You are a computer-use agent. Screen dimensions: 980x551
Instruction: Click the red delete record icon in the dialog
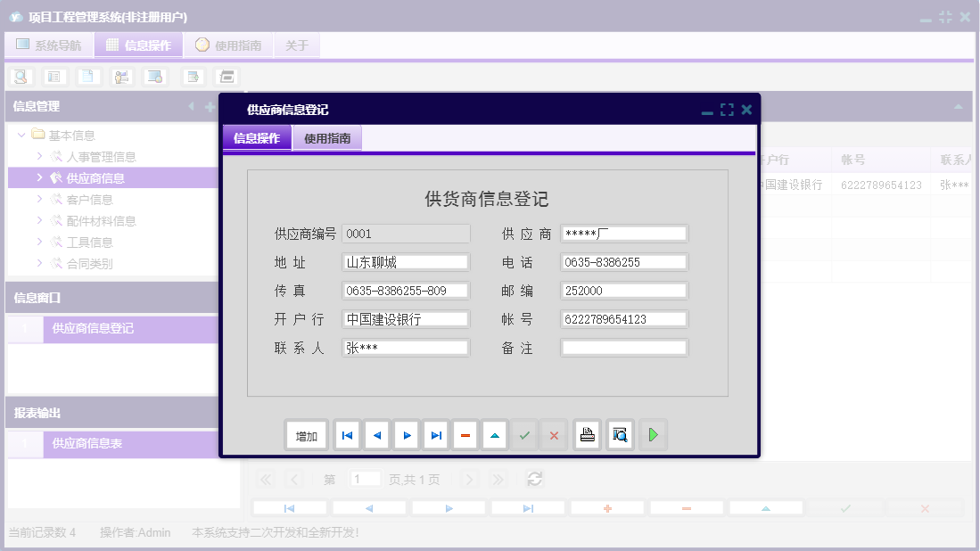click(x=465, y=434)
